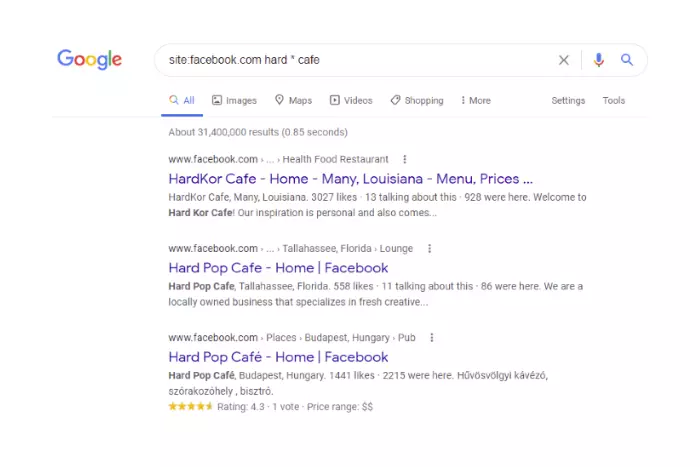Expand the More search categories menu
The width and height of the screenshot is (700, 467).
pos(476,100)
